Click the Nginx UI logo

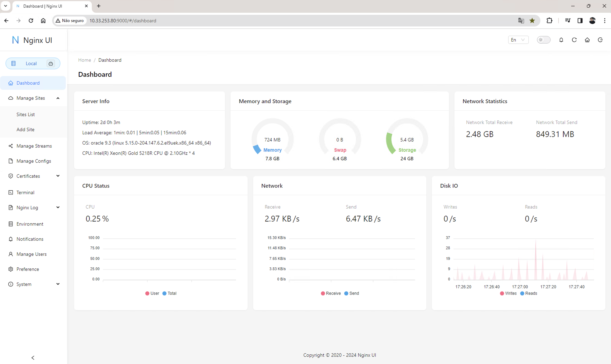tap(32, 40)
